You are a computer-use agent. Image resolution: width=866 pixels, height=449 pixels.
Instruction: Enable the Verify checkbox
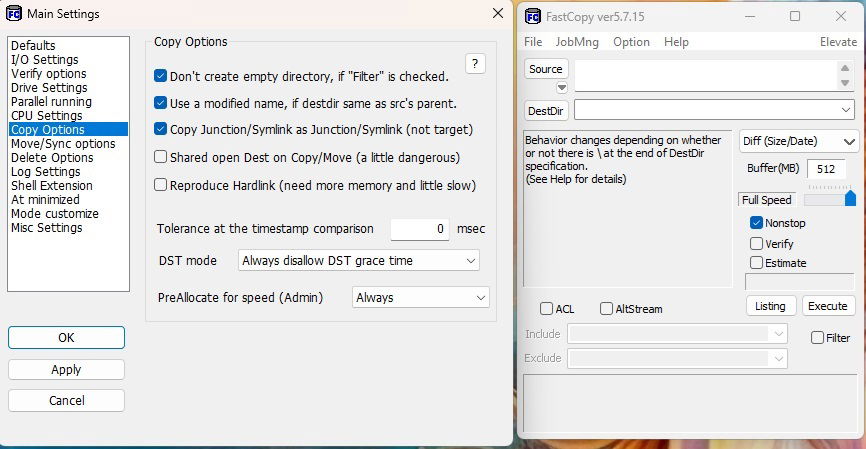coord(756,243)
